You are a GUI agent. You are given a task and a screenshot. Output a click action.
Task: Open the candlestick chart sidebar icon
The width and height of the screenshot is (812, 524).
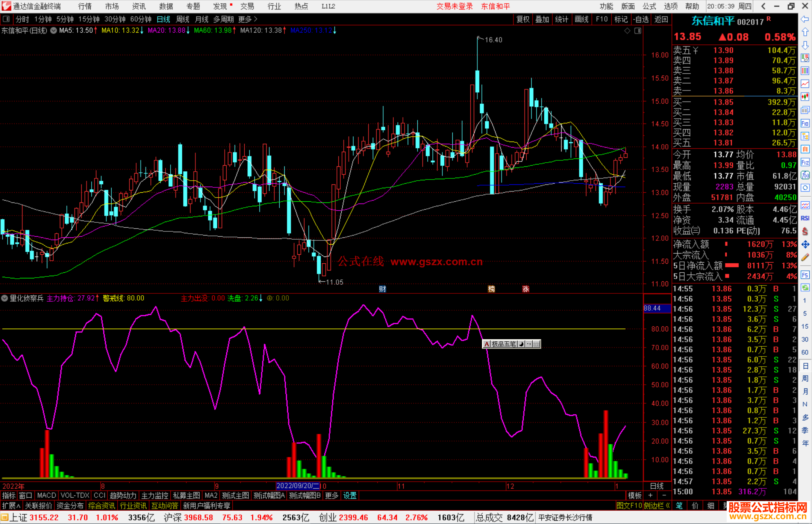pyautogui.click(x=805, y=97)
